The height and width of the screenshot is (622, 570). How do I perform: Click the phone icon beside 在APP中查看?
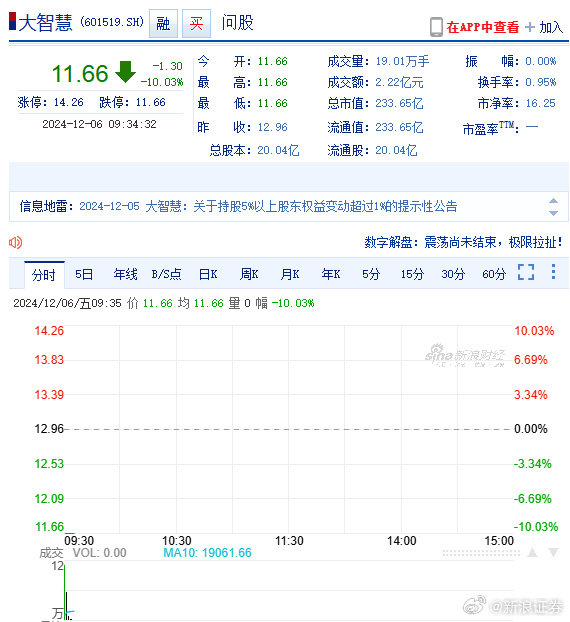[436, 27]
